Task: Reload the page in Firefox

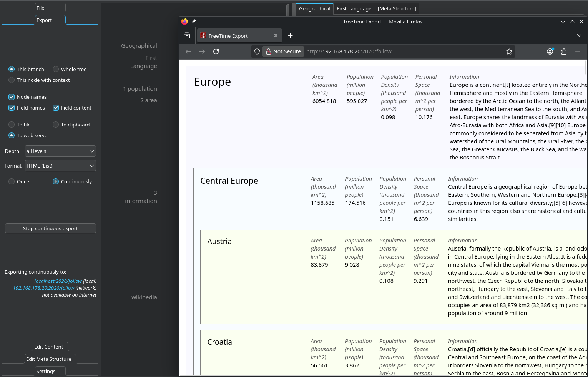Action: click(216, 51)
